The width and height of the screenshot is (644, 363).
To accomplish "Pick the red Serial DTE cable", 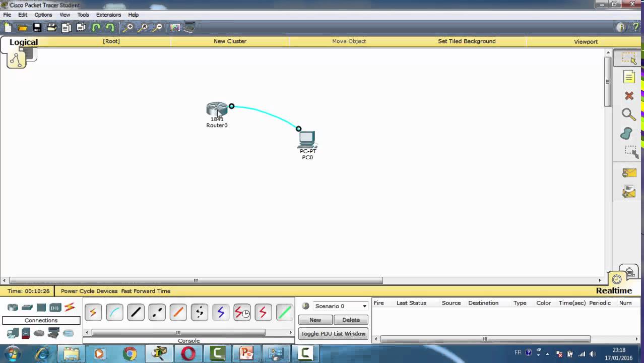I will click(263, 313).
